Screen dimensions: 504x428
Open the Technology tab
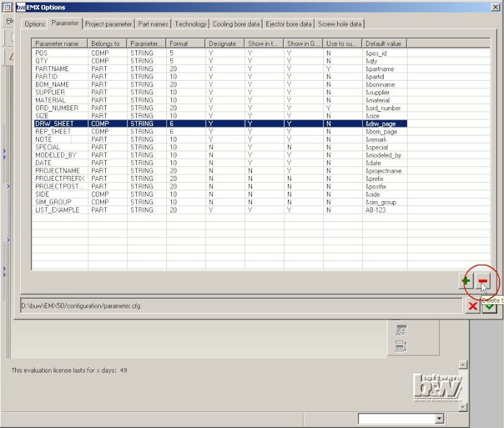coord(190,24)
